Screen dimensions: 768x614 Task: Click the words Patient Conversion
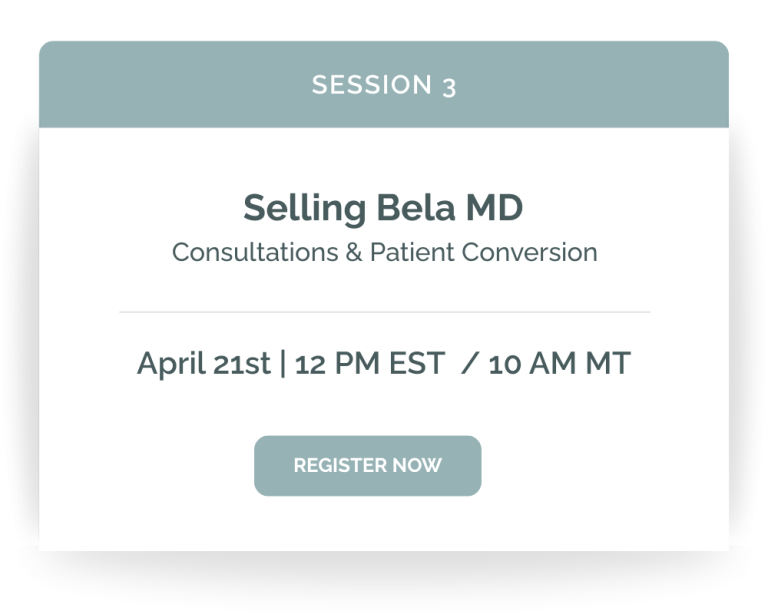[484, 252]
